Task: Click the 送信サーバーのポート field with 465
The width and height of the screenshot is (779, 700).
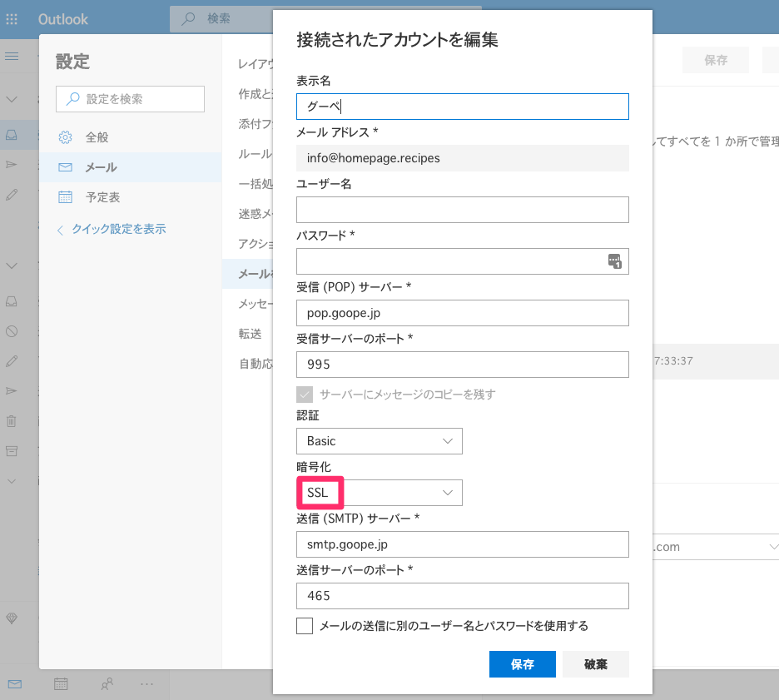Action: (x=463, y=596)
